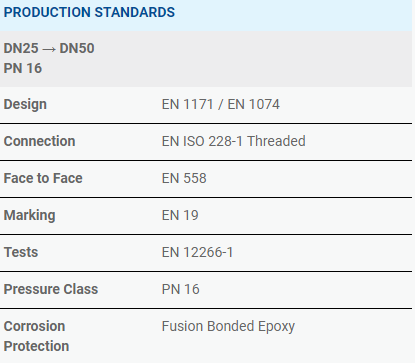Click the arrow between DN25 and DN50
This screenshot has height=363, width=415.
tap(49, 49)
